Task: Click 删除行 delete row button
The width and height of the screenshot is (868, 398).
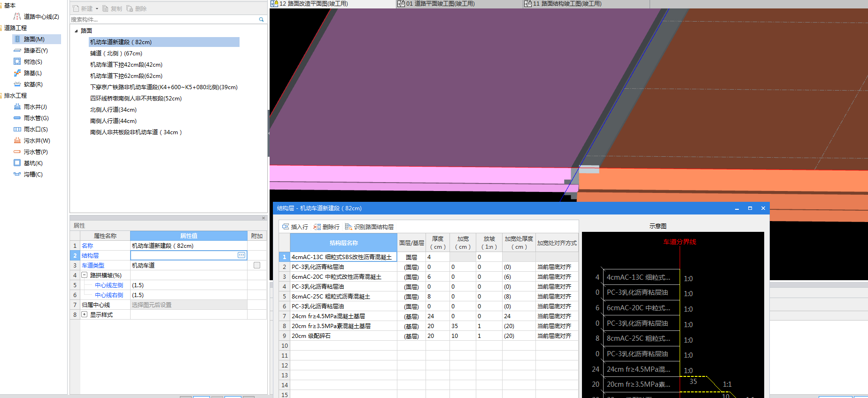Action: (x=326, y=227)
